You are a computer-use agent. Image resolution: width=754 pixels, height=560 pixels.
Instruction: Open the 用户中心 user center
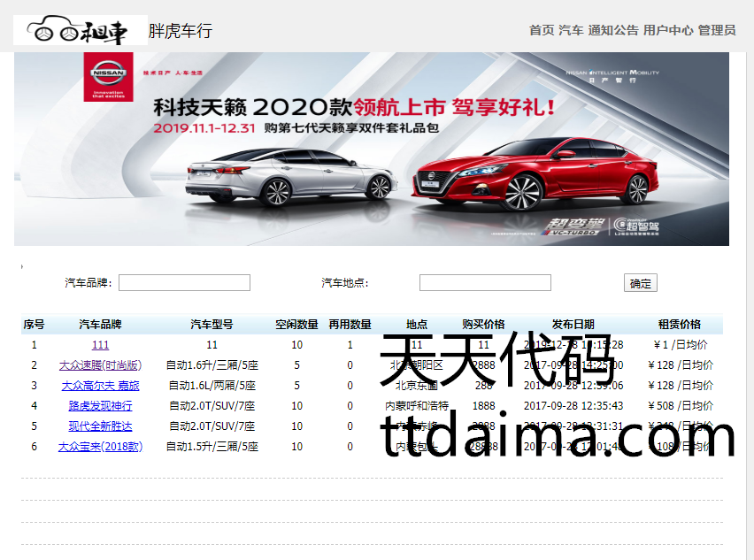tap(668, 30)
